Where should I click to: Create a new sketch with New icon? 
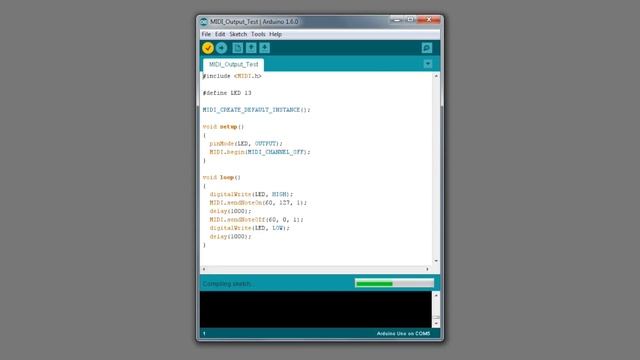click(x=238, y=48)
